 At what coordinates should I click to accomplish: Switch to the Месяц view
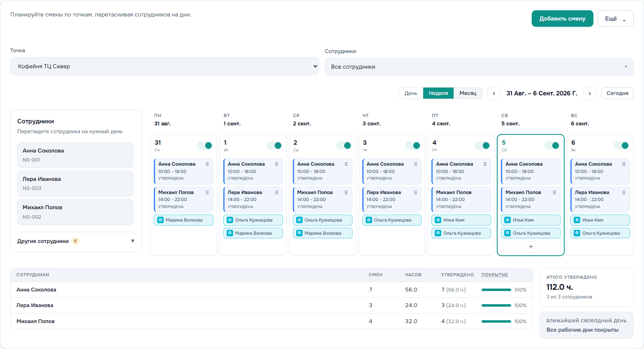(468, 93)
